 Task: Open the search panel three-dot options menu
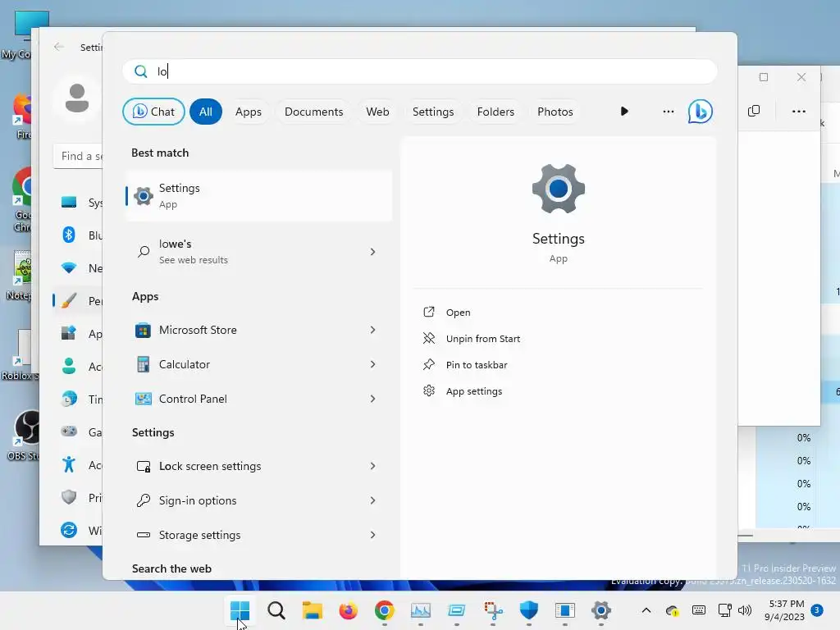point(668,112)
